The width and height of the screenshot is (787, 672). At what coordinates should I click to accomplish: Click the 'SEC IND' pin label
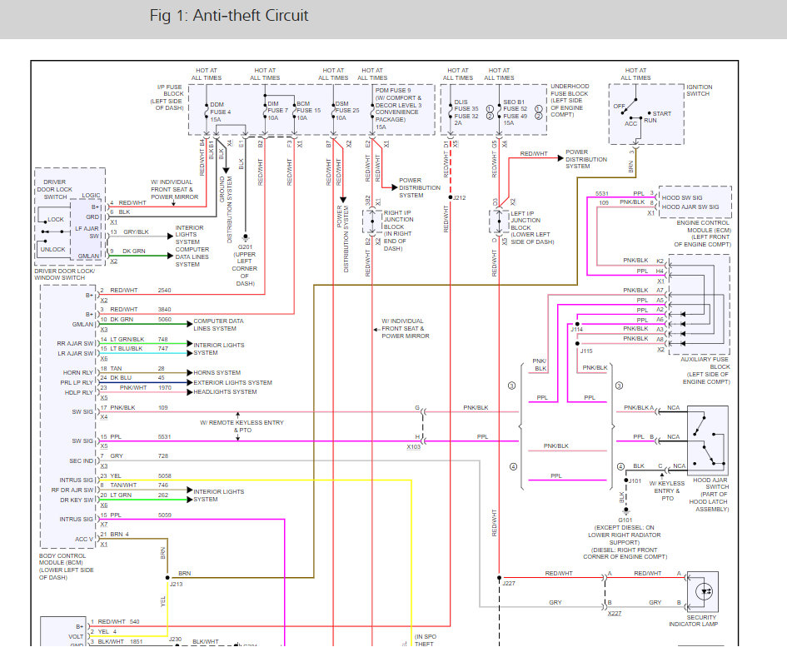tap(82, 460)
